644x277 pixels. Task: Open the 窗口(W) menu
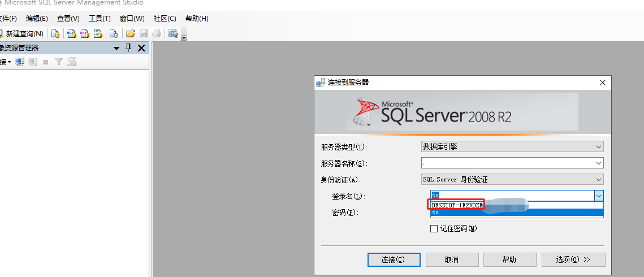pos(132,19)
